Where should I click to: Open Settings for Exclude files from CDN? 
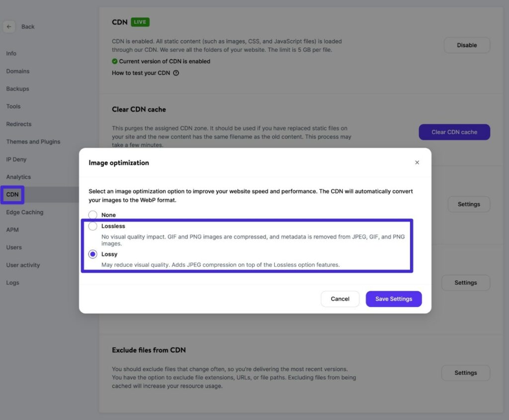(x=466, y=373)
